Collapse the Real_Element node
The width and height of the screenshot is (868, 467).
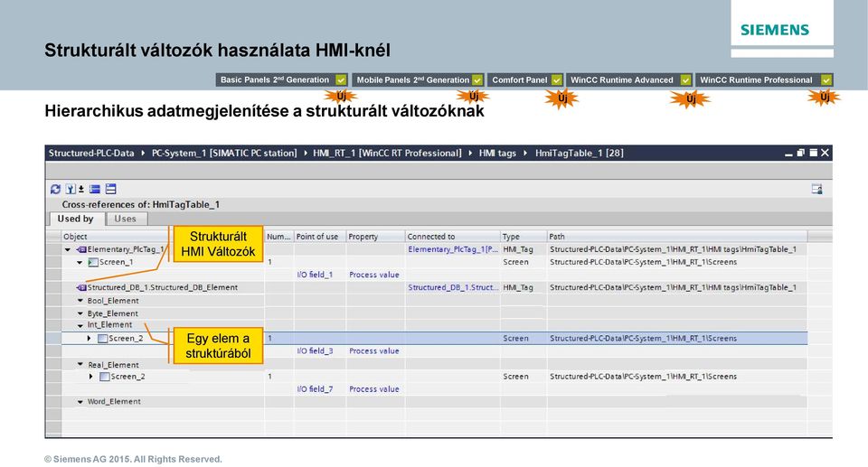(80, 365)
